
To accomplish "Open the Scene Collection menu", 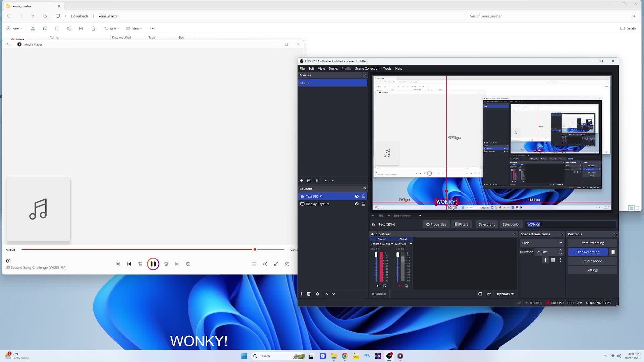I will point(367,68).
